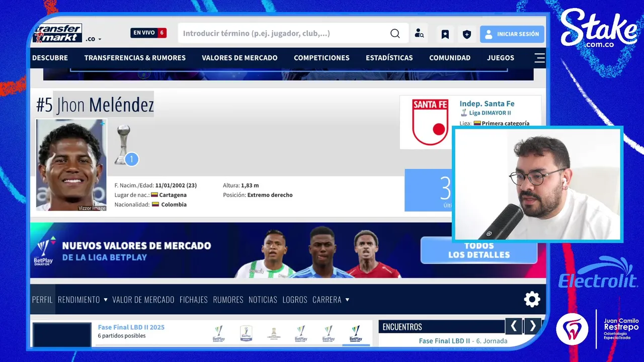This screenshot has height=362, width=644.
Task: Click the presenter webcam overlay
Action: (537, 184)
